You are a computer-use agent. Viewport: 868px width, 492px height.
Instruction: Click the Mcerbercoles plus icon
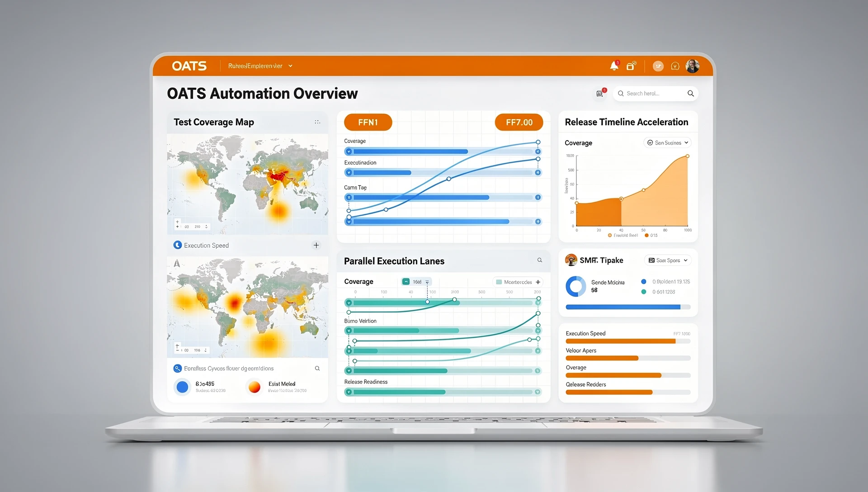point(538,282)
